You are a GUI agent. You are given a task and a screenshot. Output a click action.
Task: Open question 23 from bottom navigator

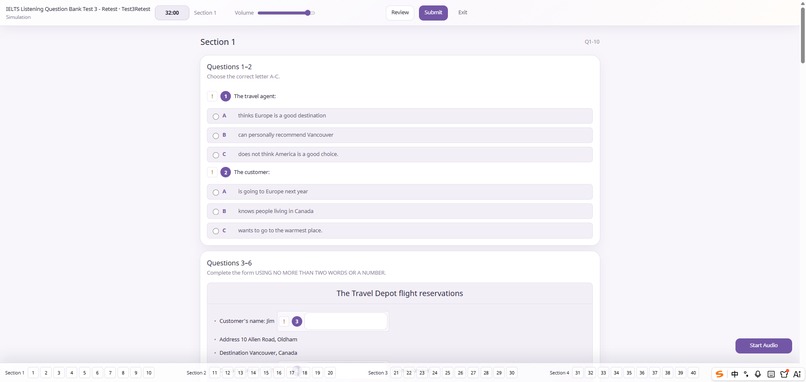tap(422, 373)
